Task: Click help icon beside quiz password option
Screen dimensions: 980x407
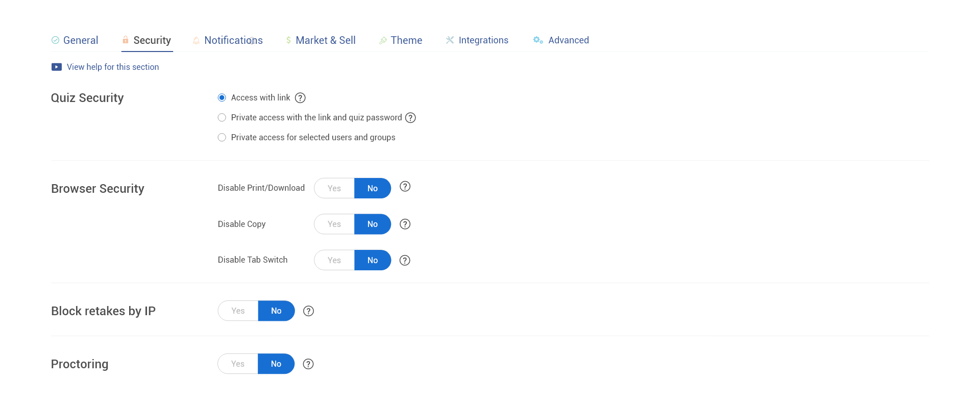Action: [410, 118]
